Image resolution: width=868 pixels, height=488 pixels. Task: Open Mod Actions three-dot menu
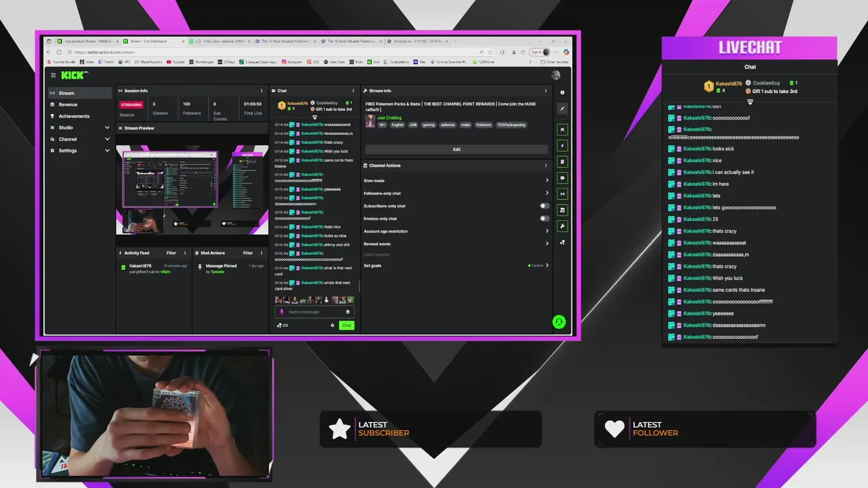[x=262, y=253]
